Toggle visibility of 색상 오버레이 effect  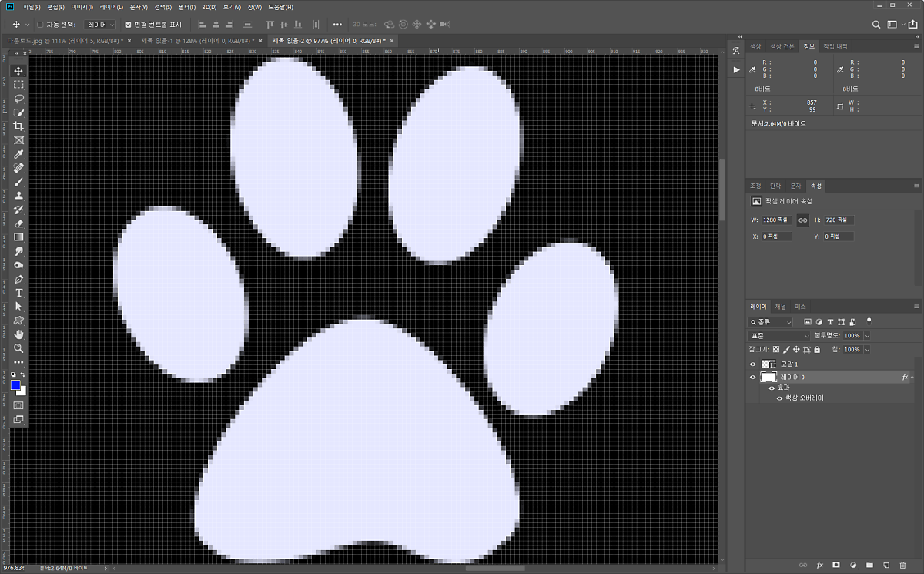coord(778,398)
